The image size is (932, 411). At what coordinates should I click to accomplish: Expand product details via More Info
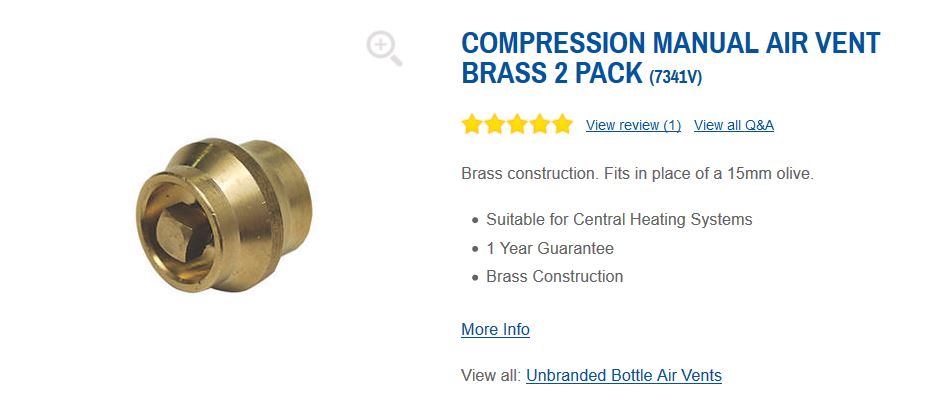coord(495,330)
